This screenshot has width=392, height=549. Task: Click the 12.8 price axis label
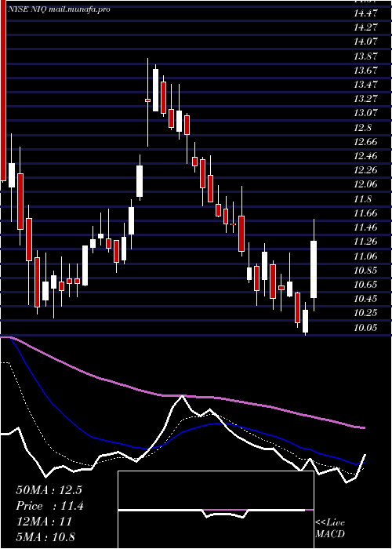[362, 128]
